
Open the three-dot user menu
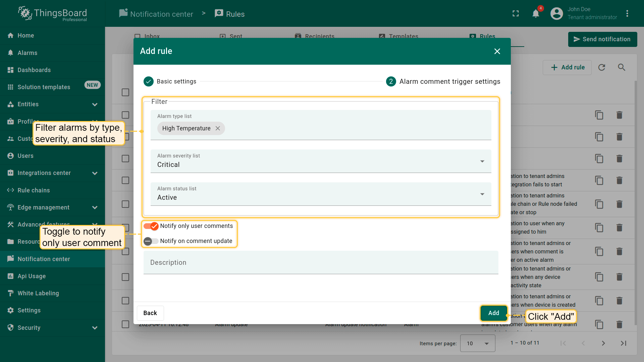pyautogui.click(x=627, y=14)
